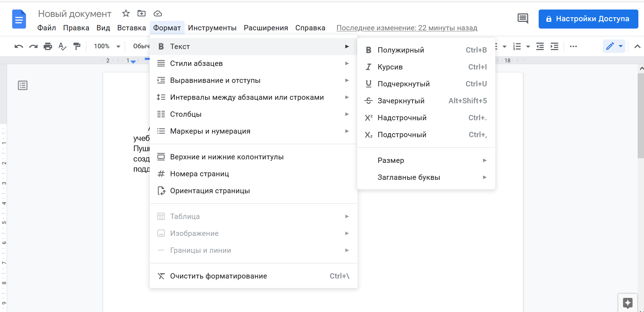Click the numbered list icon
Viewport: 644px width, 312px height.
point(517,47)
